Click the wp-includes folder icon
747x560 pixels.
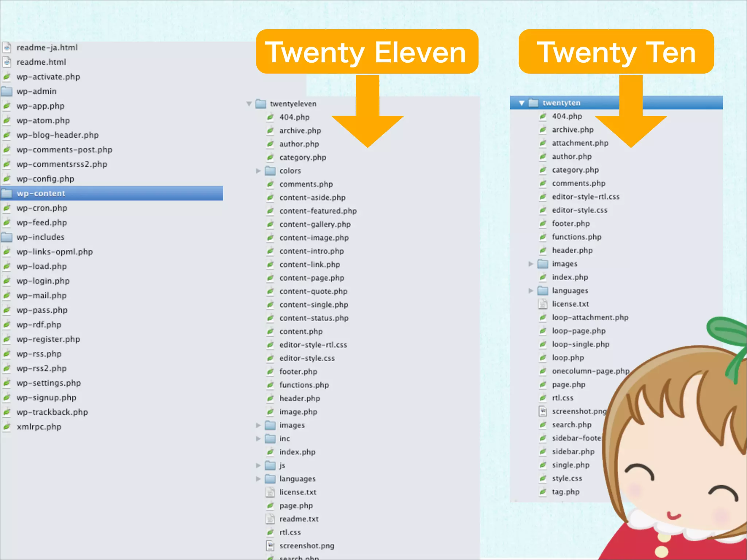pyautogui.click(x=7, y=237)
